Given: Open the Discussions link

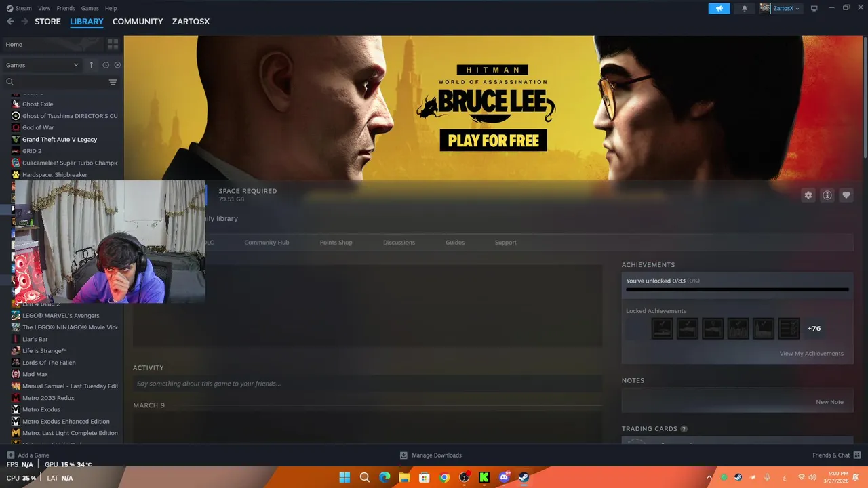Looking at the screenshot, I should click(x=399, y=242).
